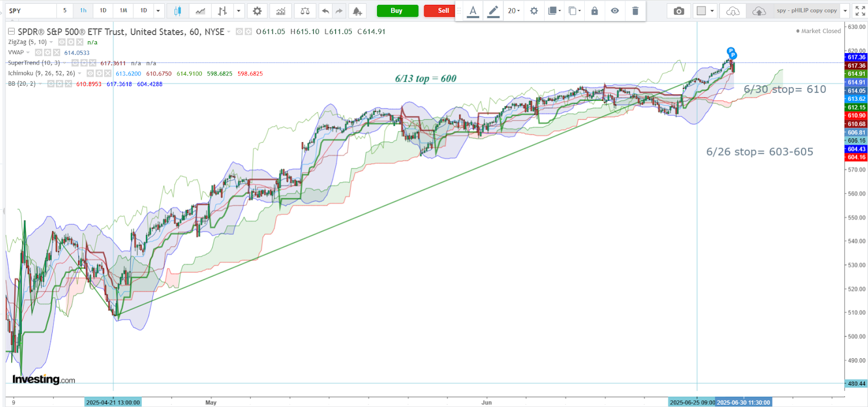Image resolution: width=868 pixels, height=407 pixels.
Task: Select the candlestick chart style icon
Action: (x=177, y=11)
